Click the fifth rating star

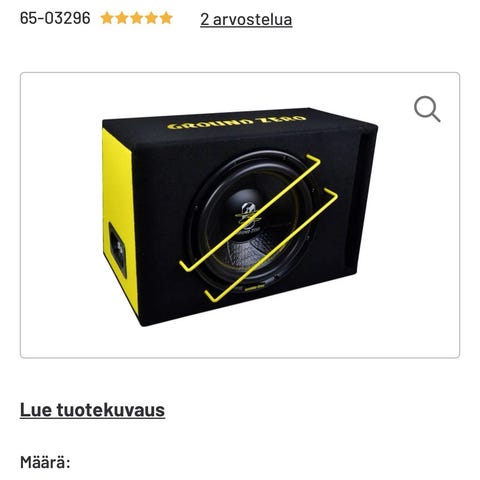pyautogui.click(x=166, y=18)
